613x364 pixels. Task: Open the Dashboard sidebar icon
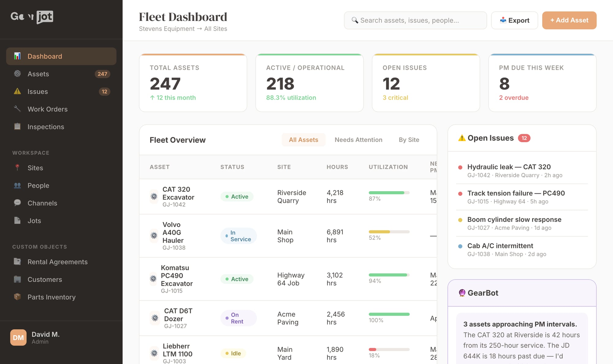(17, 56)
